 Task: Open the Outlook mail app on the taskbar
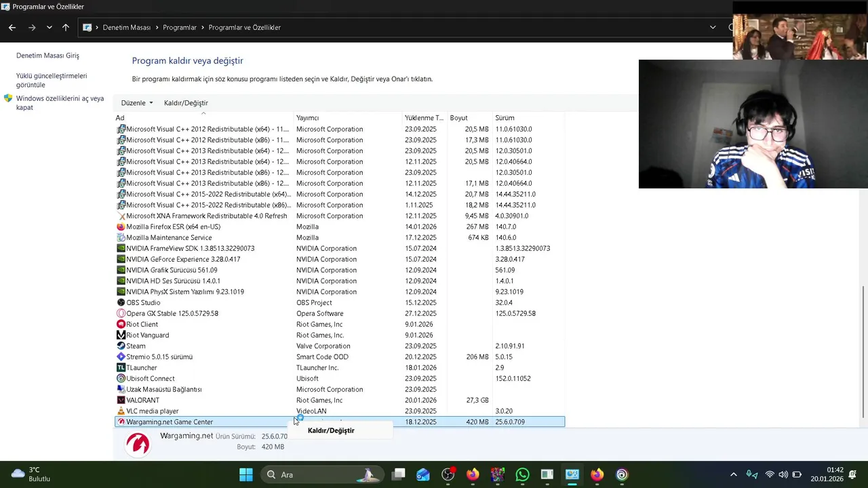pyautogui.click(x=423, y=474)
